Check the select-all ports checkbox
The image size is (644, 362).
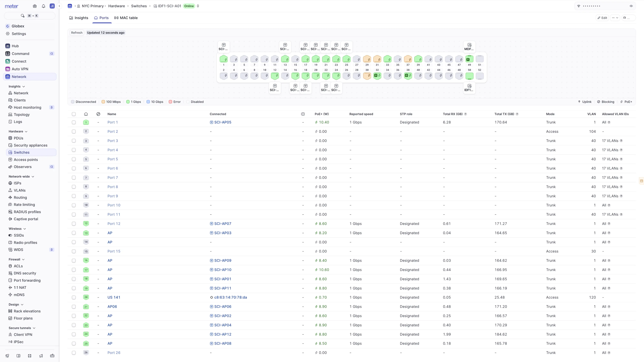[x=74, y=114]
